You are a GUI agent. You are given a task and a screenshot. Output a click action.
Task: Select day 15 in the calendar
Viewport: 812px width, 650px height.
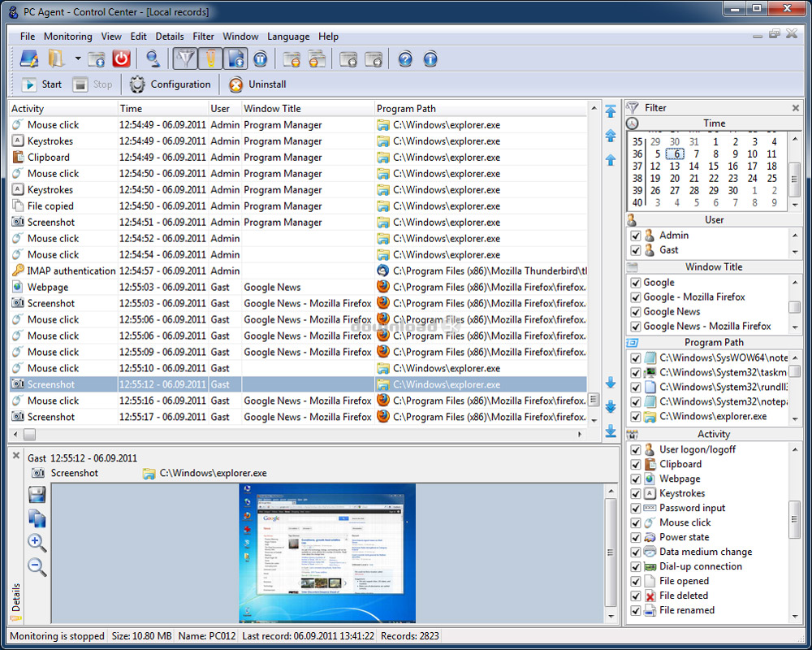pyautogui.click(x=714, y=166)
